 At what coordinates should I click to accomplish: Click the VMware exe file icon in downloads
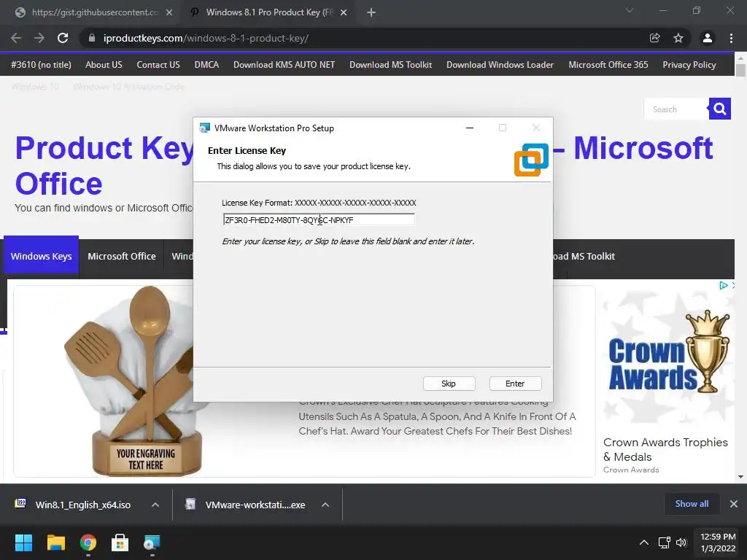tap(190, 504)
